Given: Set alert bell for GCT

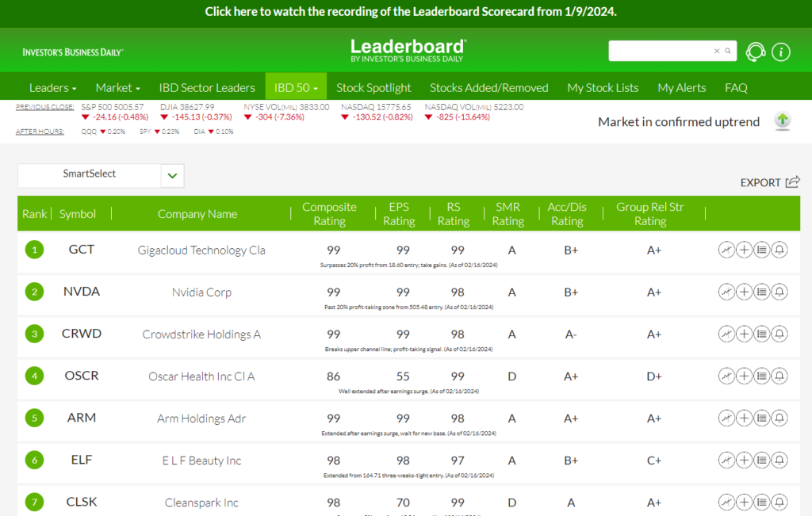Looking at the screenshot, I should 779,250.
